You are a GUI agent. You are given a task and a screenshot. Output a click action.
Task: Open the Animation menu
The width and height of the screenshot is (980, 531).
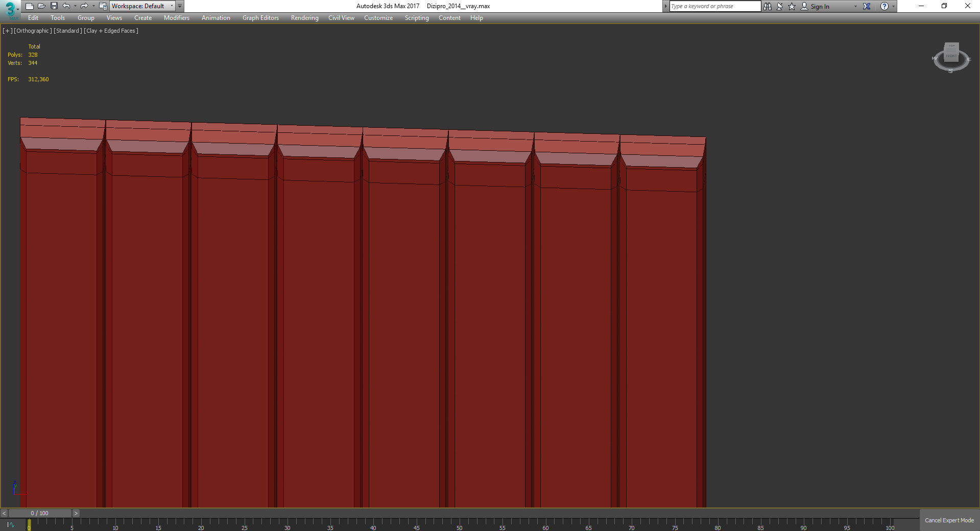tap(216, 18)
